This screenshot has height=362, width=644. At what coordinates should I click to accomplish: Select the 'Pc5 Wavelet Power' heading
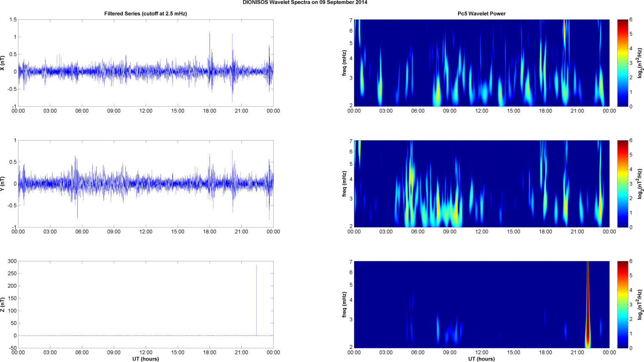click(x=481, y=14)
